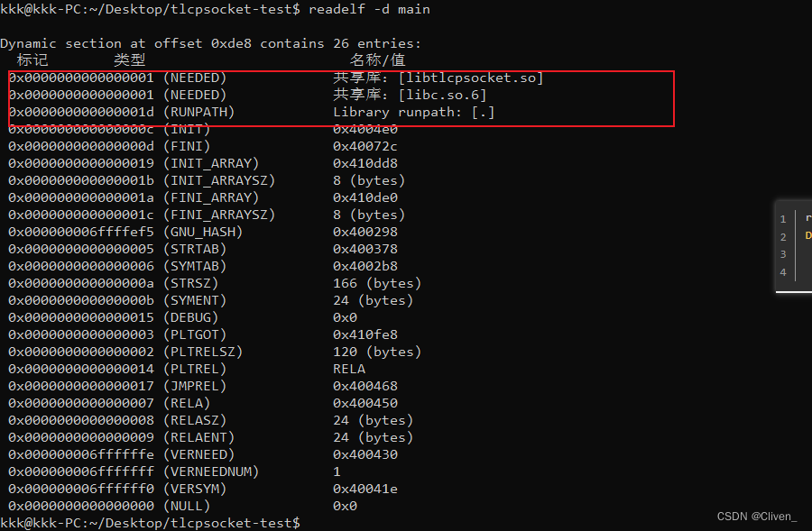Viewport: 812px width, 531px height.
Task: Select the INIT_ARRAY address 0x410dd8
Action: [x=365, y=163]
